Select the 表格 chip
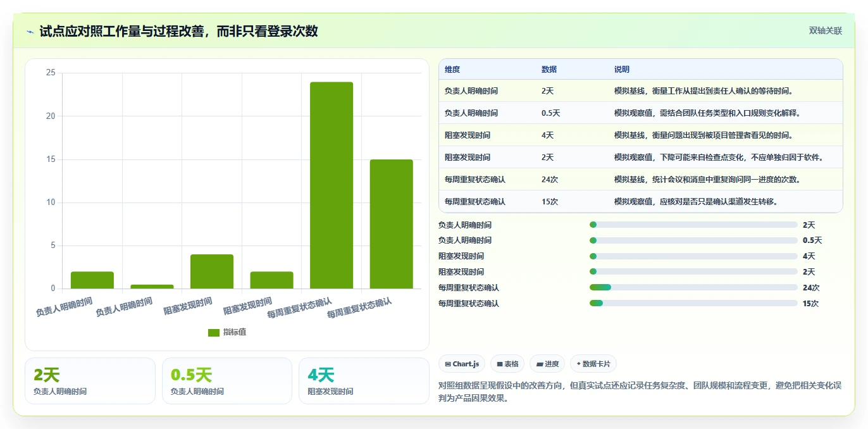The height and width of the screenshot is (429, 868). pyautogui.click(x=507, y=364)
